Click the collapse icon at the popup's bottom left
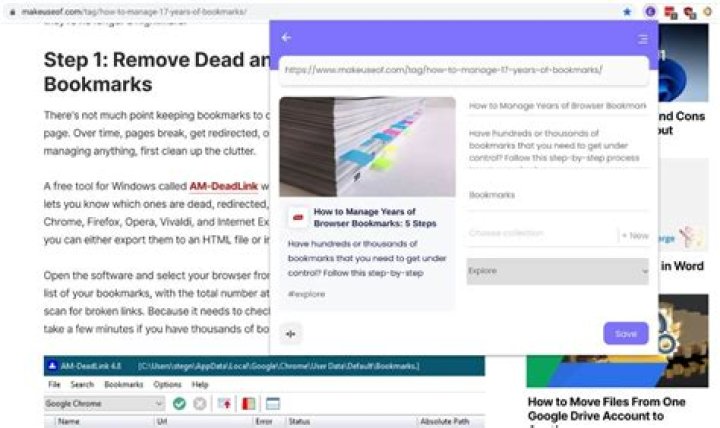720x428 pixels. (x=291, y=334)
